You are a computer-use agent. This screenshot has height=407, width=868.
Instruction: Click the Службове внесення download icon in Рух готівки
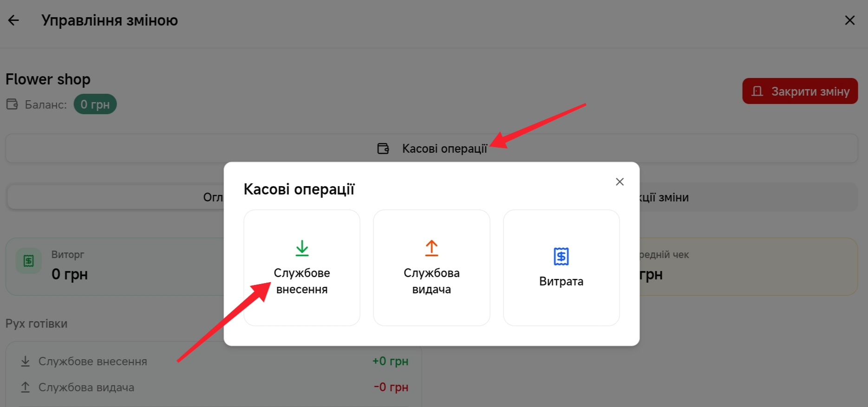26,361
